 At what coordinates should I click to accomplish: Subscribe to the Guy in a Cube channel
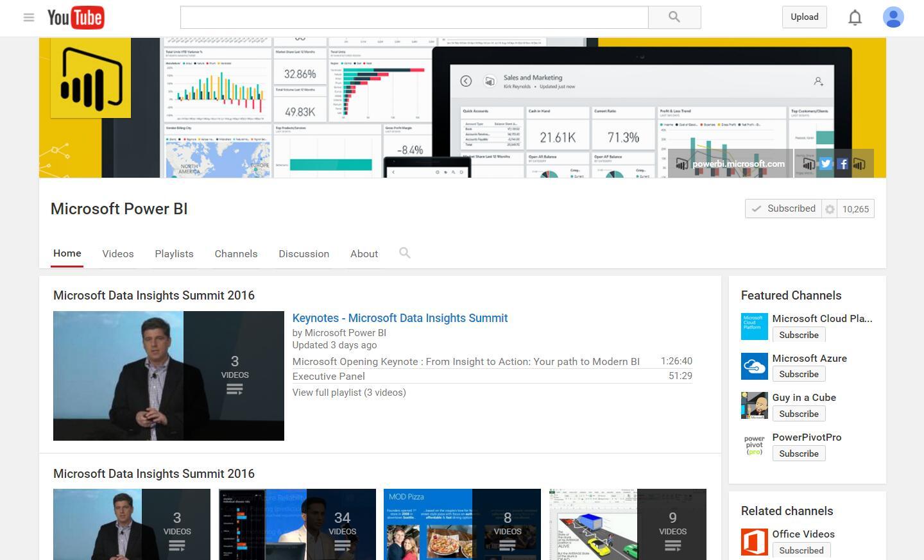click(x=798, y=413)
